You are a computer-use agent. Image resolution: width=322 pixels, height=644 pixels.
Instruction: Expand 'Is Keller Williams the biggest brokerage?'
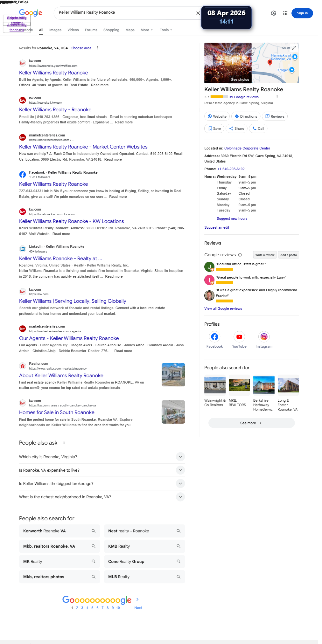pos(180,483)
